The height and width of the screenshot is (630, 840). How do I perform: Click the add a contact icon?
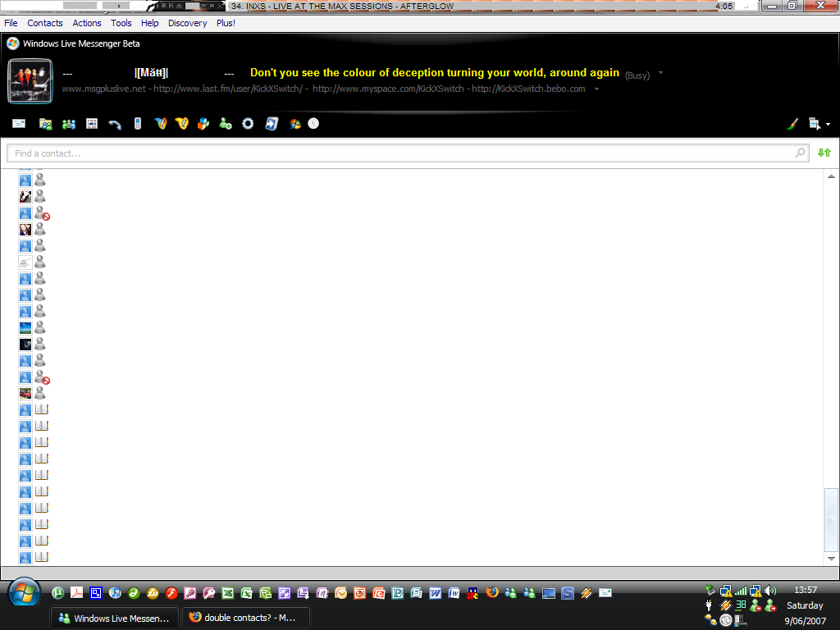point(225,124)
